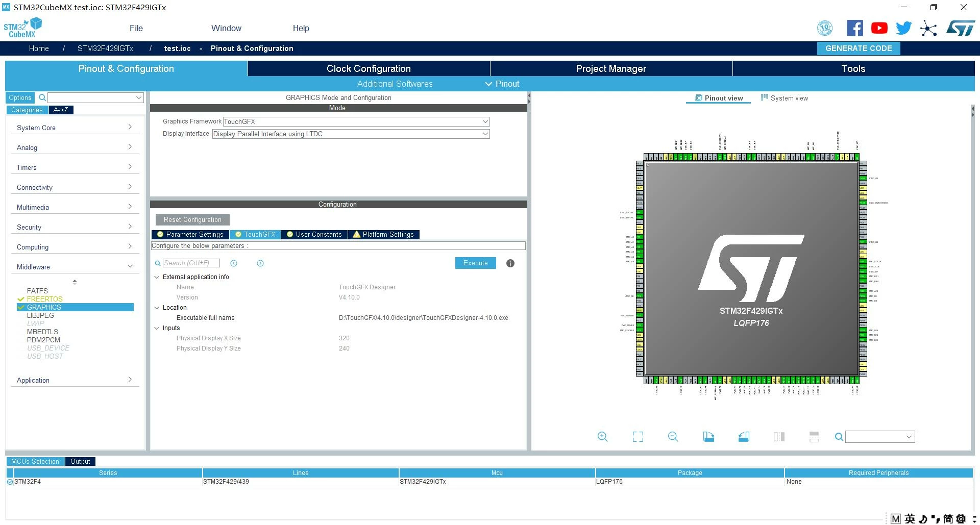The image size is (980, 525).
Task: Open Additional Softwares
Action: pos(395,84)
